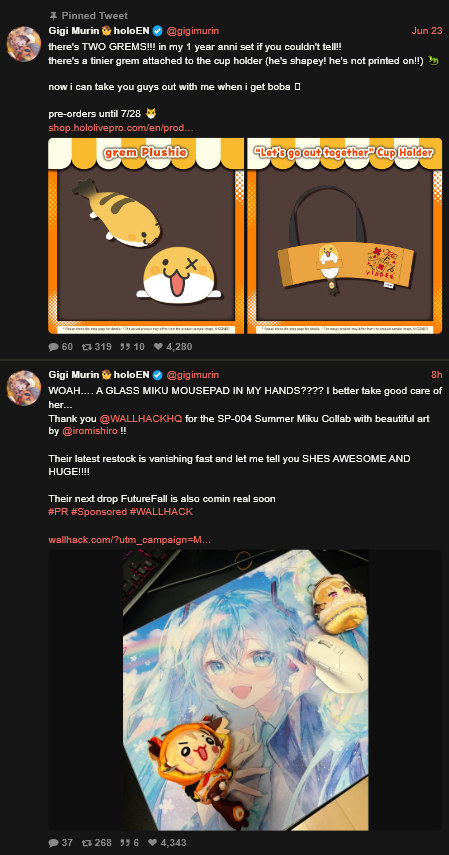Open the shop.hololivepro.com product link
Image resolution: width=449 pixels, height=855 pixels.
pyautogui.click(x=121, y=128)
